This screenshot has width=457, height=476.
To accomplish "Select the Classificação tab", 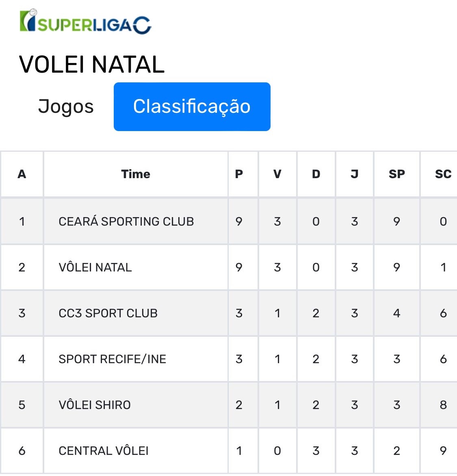I will [192, 107].
